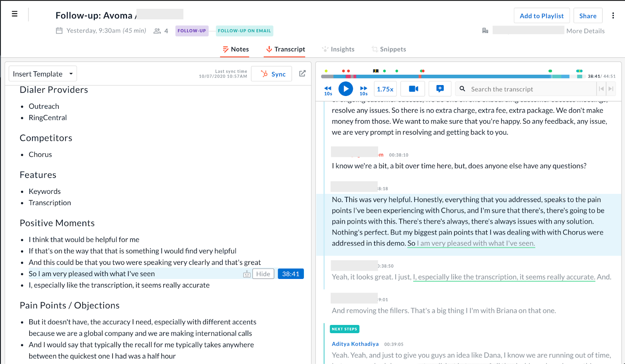Click the FOLLOW-UP ON EMAIL tag
Image resolution: width=625 pixels, height=364 pixels.
point(244,31)
